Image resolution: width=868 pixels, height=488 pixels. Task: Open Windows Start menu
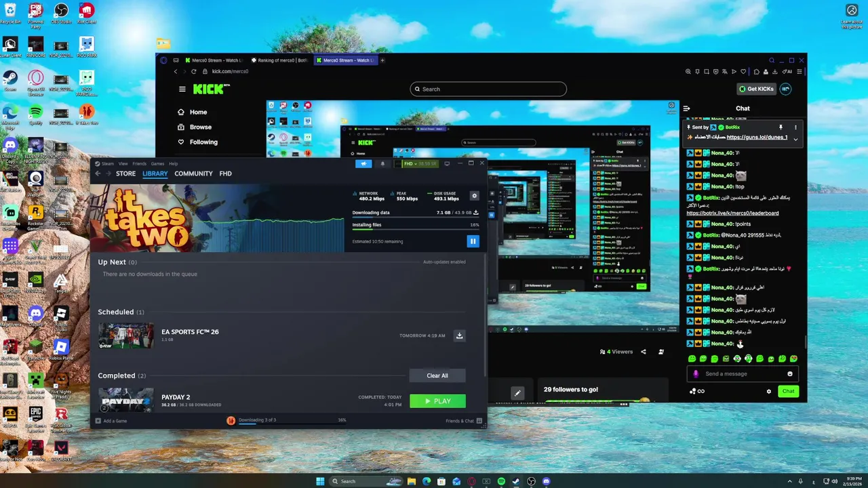click(320, 481)
